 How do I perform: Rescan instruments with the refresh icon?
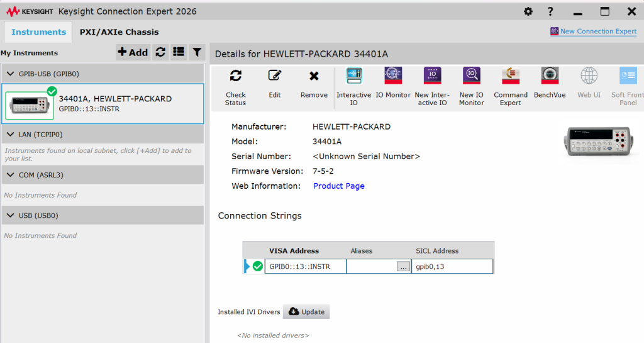tap(160, 52)
